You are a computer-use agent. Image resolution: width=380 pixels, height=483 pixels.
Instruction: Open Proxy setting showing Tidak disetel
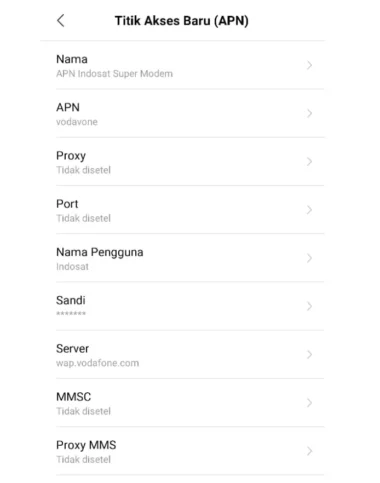pyautogui.click(x=190, y=162)
